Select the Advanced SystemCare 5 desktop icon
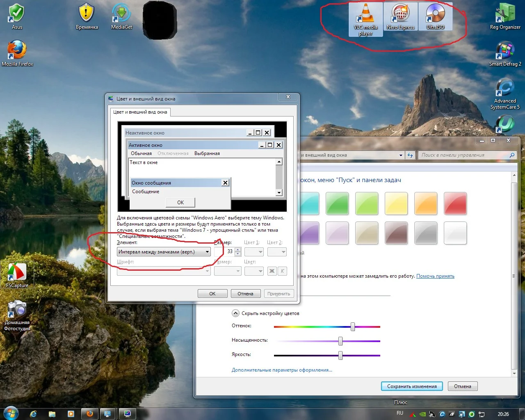 coord(505,94)
